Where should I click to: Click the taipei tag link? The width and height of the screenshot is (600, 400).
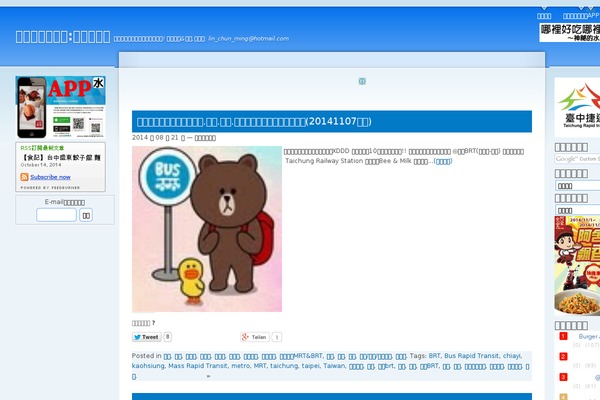(310, 366)
